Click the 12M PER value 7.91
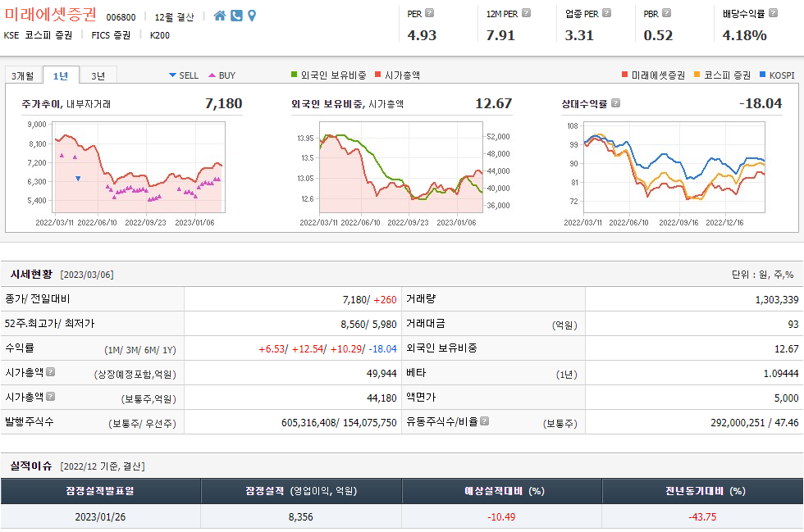Image resolution: width=804 pixels, height=532 pixels. [500, 35]
